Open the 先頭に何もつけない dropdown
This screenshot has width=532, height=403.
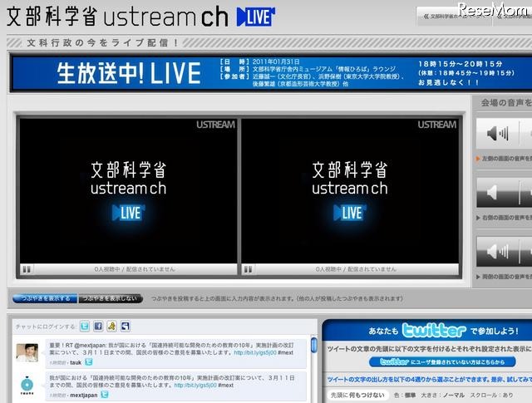(x=358, y=394)
